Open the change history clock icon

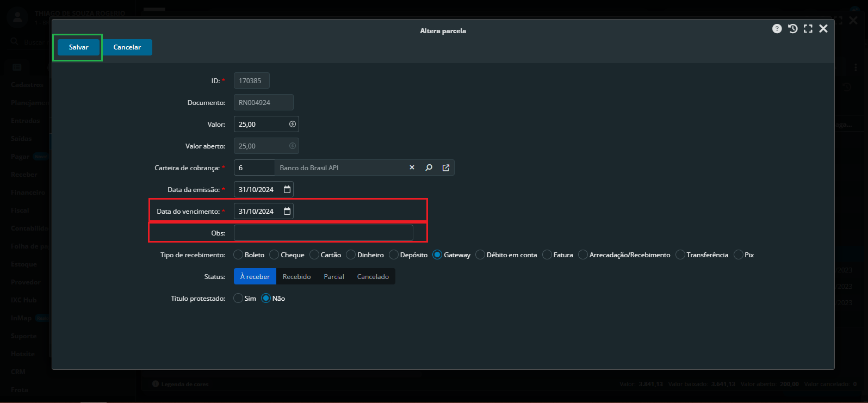coord(793,29)
